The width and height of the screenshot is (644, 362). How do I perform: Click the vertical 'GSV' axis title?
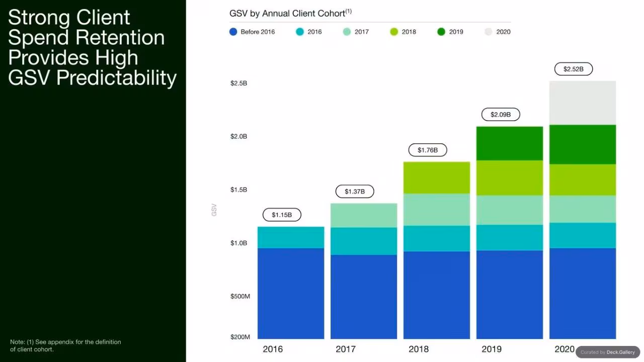214,210
